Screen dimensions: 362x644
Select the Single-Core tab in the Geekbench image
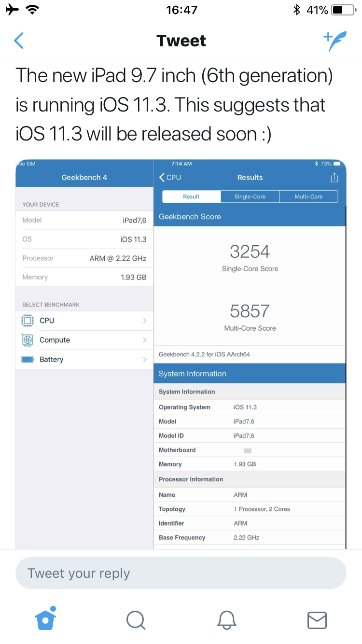pos(250,196)
